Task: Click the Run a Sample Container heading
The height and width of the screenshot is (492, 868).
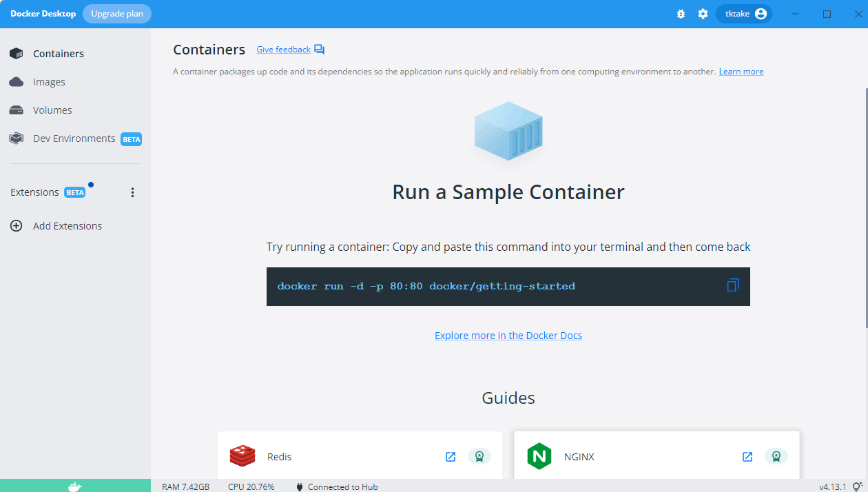Action: click(x=508, y=192)
